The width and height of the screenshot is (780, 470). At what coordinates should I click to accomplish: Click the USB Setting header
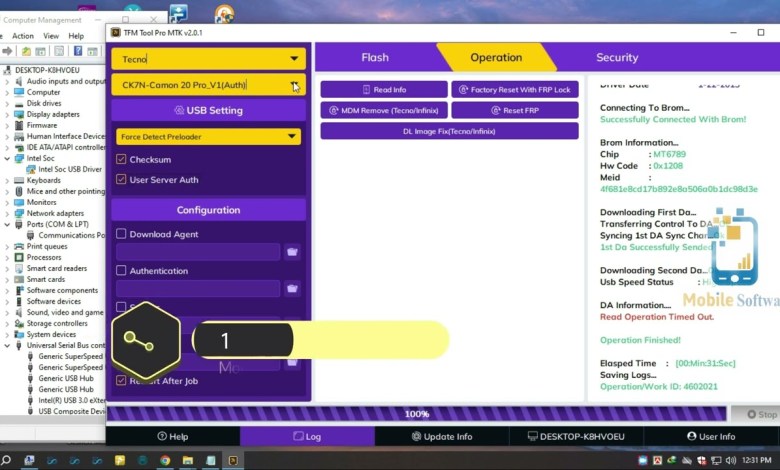point(208,110)
